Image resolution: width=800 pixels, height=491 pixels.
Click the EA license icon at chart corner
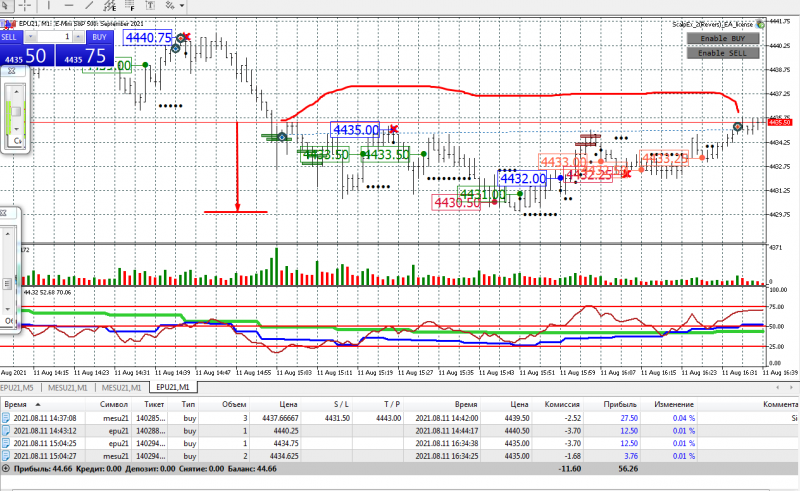760,23
